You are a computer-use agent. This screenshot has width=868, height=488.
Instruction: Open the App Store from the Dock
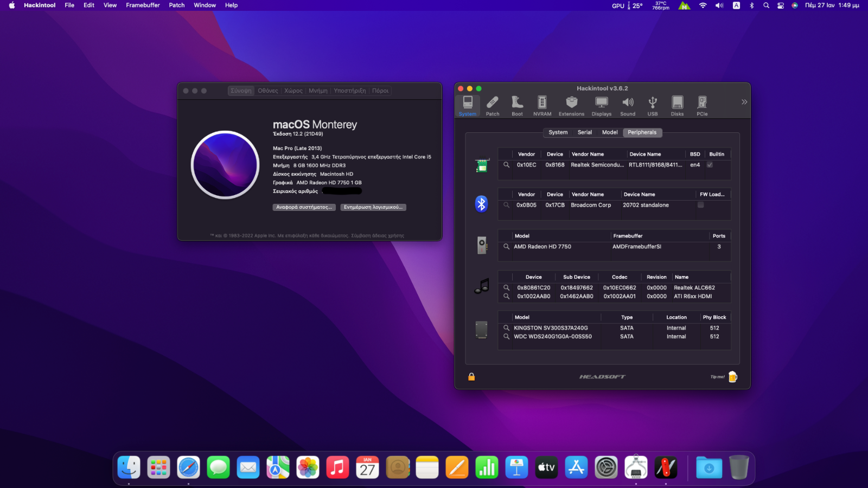pyautogui.click(x=576, y=467)
